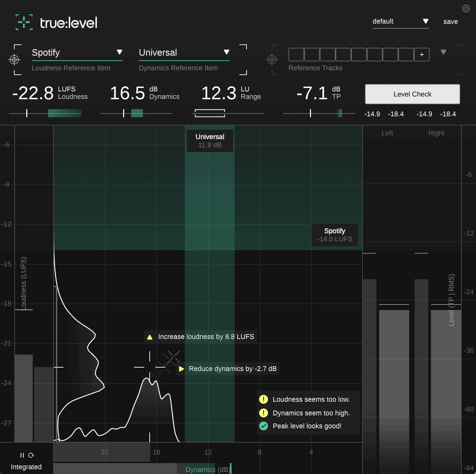Open the settings gear icon

466,9
